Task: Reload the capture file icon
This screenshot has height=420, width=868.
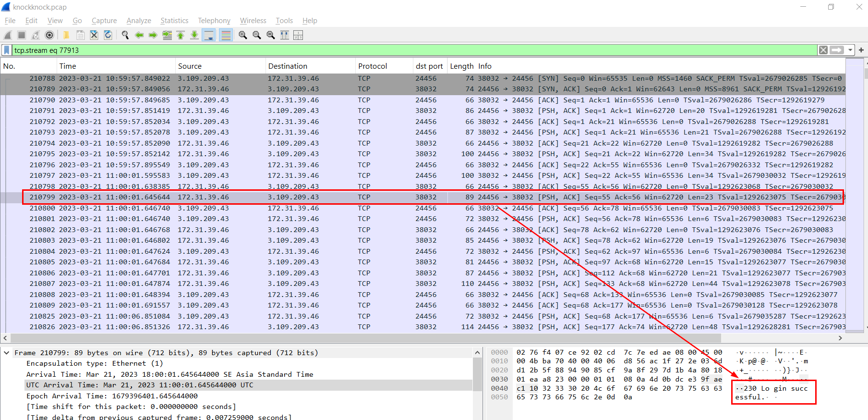Action: 108,35
